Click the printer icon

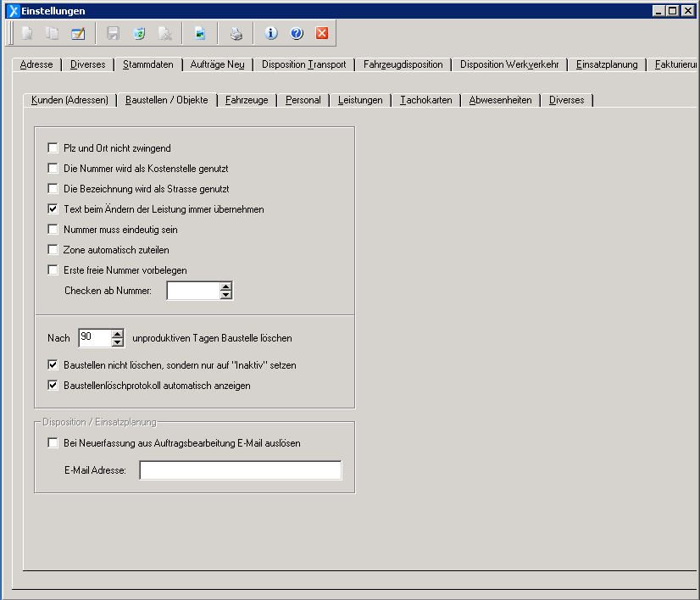click(x=236, y=34)
